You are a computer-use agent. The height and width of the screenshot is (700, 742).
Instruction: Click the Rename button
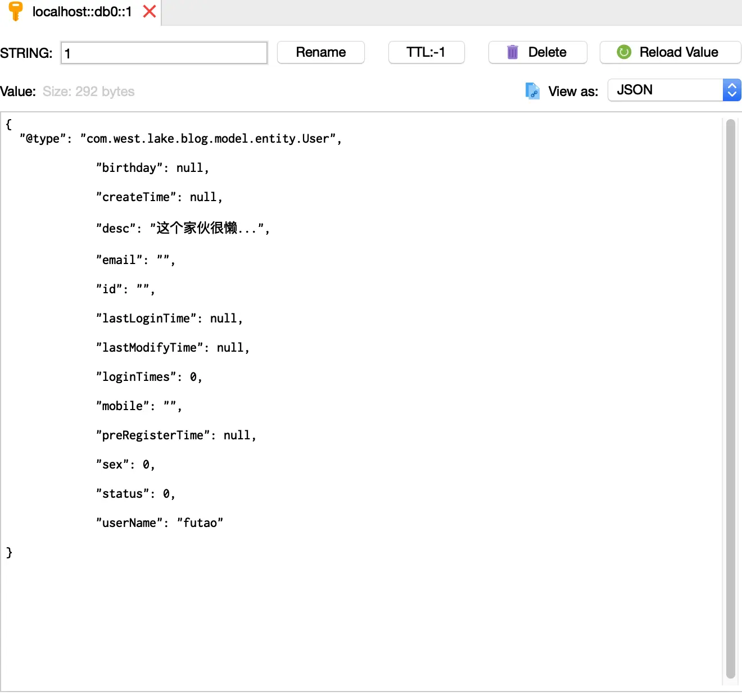click(x=321, y=52)
